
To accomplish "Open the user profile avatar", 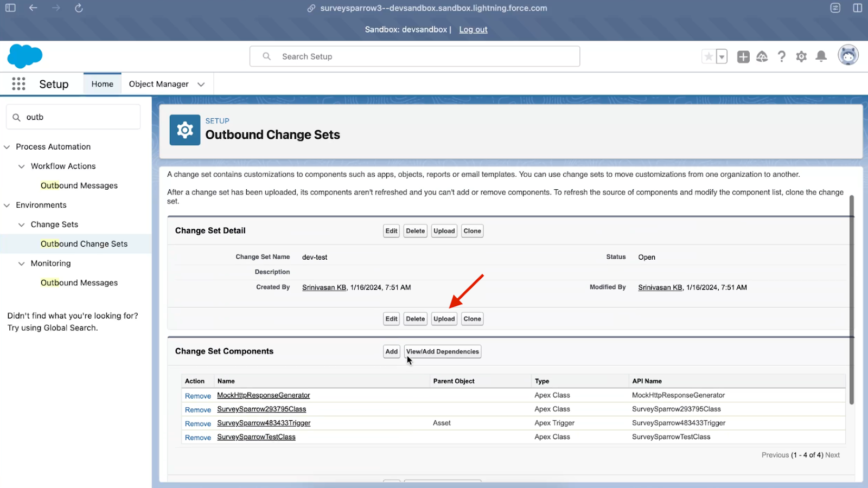I will [x=848, y=55].
